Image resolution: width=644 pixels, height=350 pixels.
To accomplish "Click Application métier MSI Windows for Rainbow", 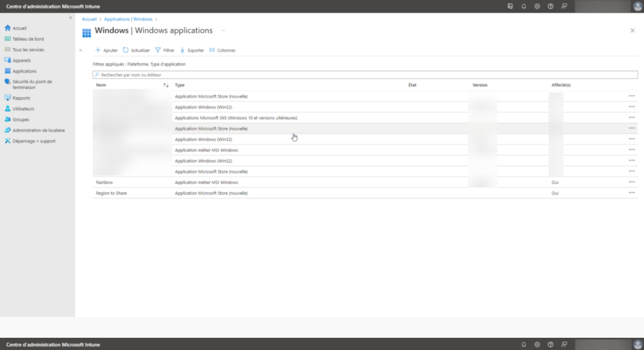I will coord(206,183).
